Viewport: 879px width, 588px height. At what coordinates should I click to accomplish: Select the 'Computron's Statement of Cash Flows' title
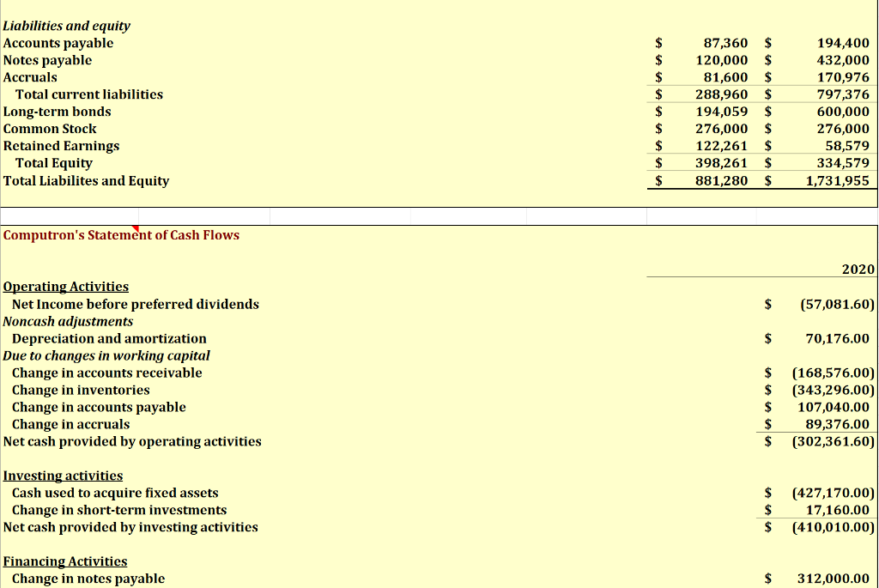[x=121, y=235]
